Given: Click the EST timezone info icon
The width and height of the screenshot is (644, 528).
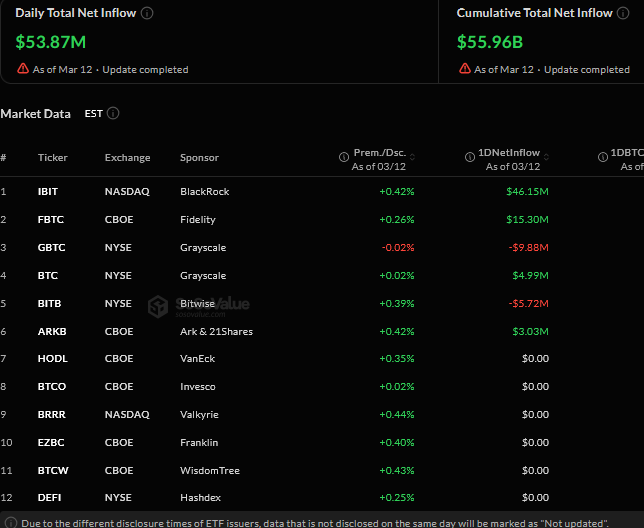Looking at the screenshot, I should click(113, 113).
